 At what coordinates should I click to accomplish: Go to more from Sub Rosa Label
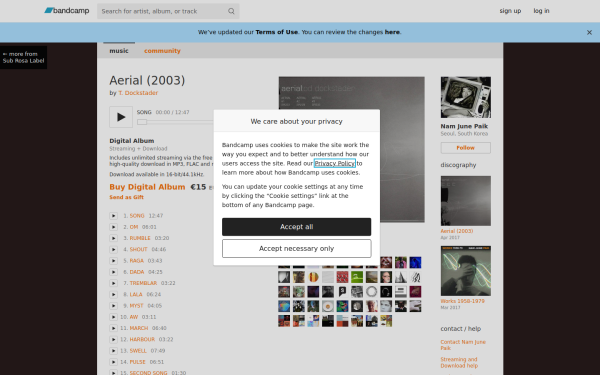[x=23, y=57]
